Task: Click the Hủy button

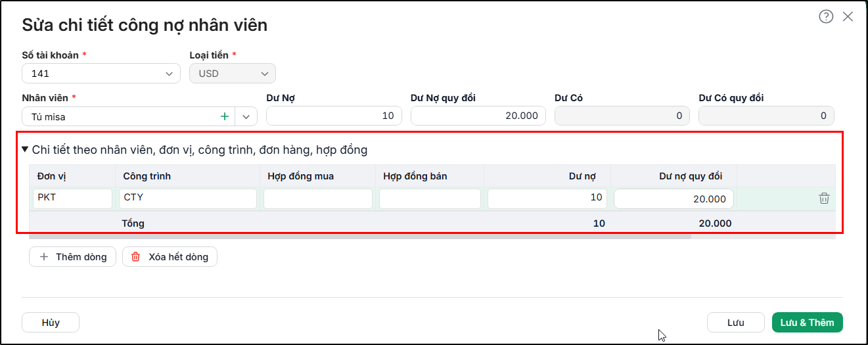Action: tap(51, 323)
